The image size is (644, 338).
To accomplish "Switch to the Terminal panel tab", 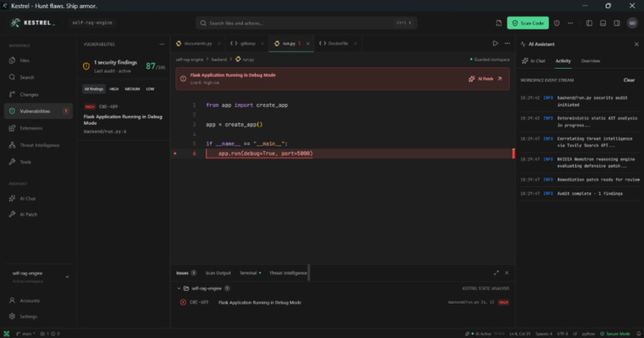I will point(250,272).
